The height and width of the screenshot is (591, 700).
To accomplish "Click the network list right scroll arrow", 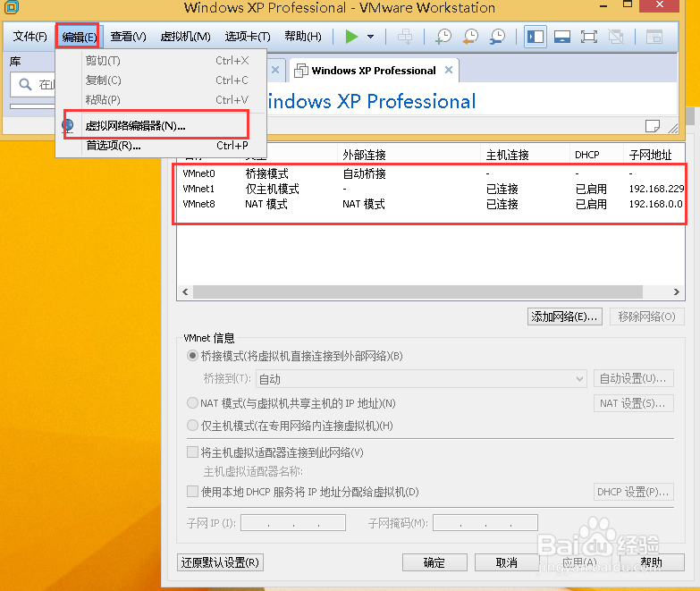I will pos(677,292).
